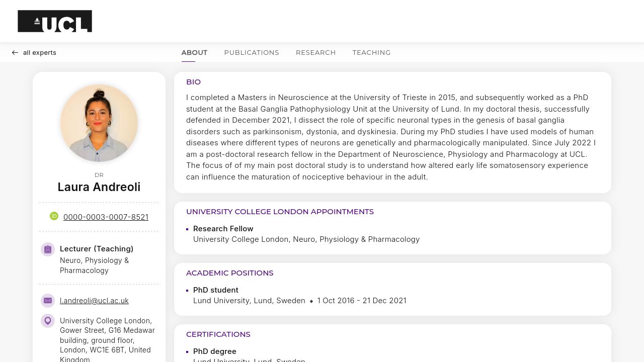Click the DR title above the name

click(x=99, y=175)
